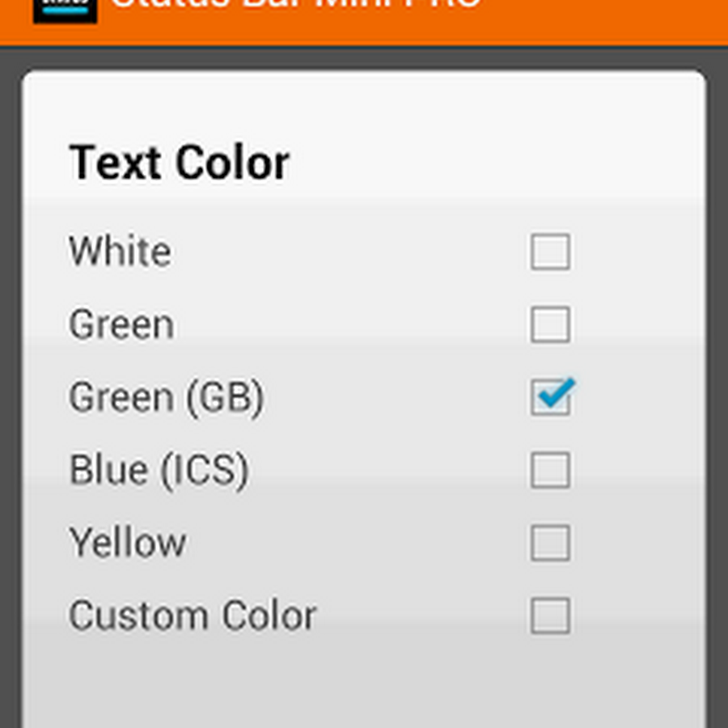728x728 pixels.
Task: Open Custom Color via its label
Action: click(x=193, y=616)
